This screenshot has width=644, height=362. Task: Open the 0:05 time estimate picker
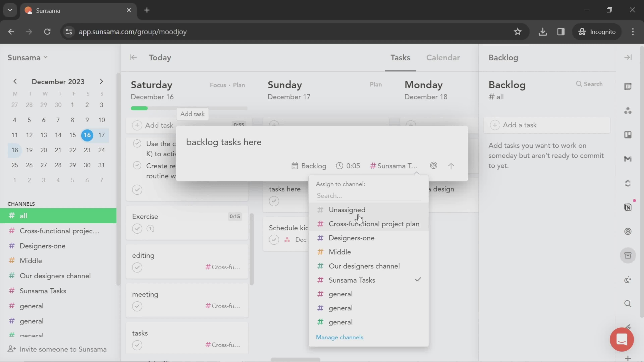click(348, 166)
